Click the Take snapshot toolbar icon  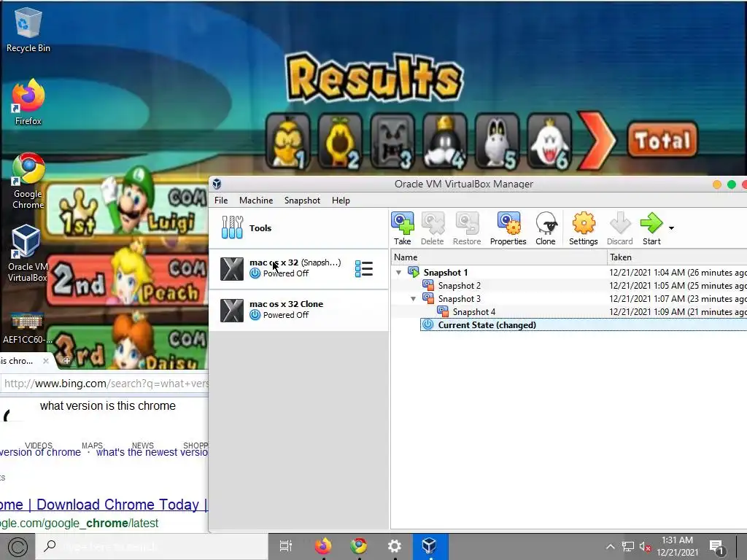403,228
